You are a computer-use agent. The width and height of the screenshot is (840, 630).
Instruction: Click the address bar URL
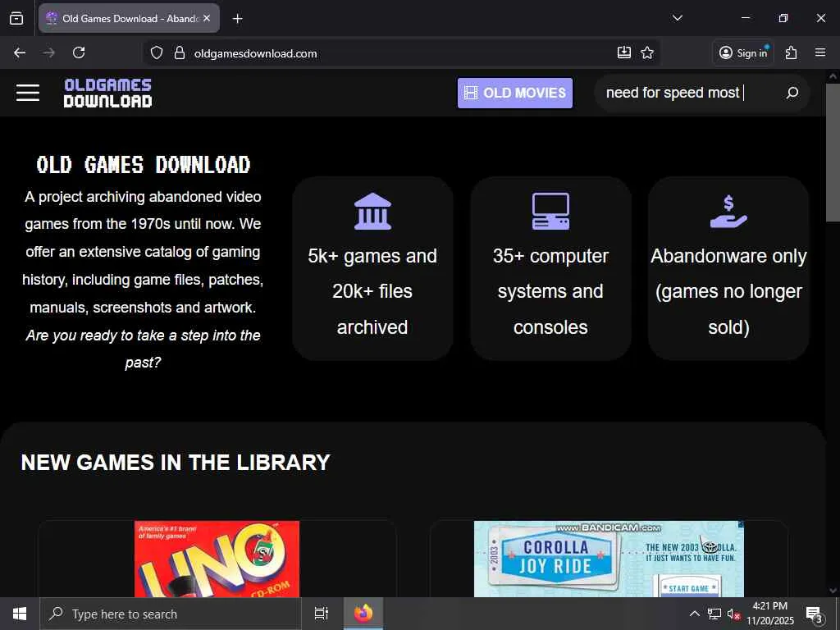click(x=256, y=53)
